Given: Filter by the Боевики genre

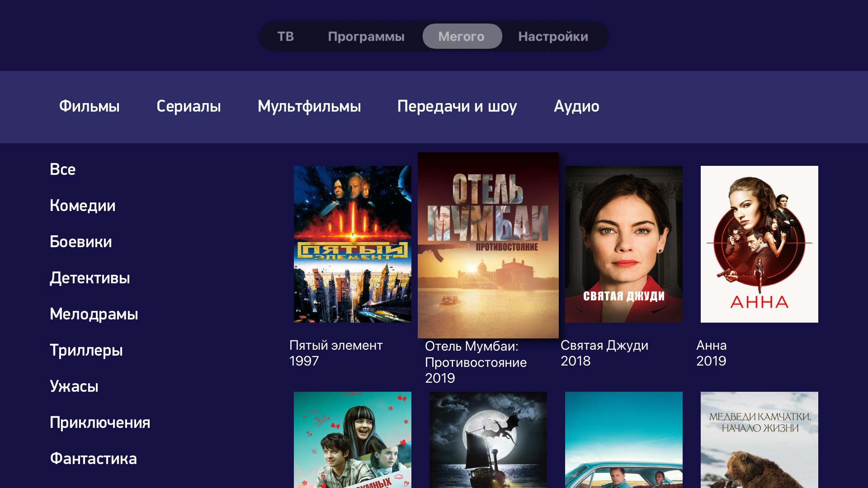Looking at the screenshot, I should pos(81,242).
